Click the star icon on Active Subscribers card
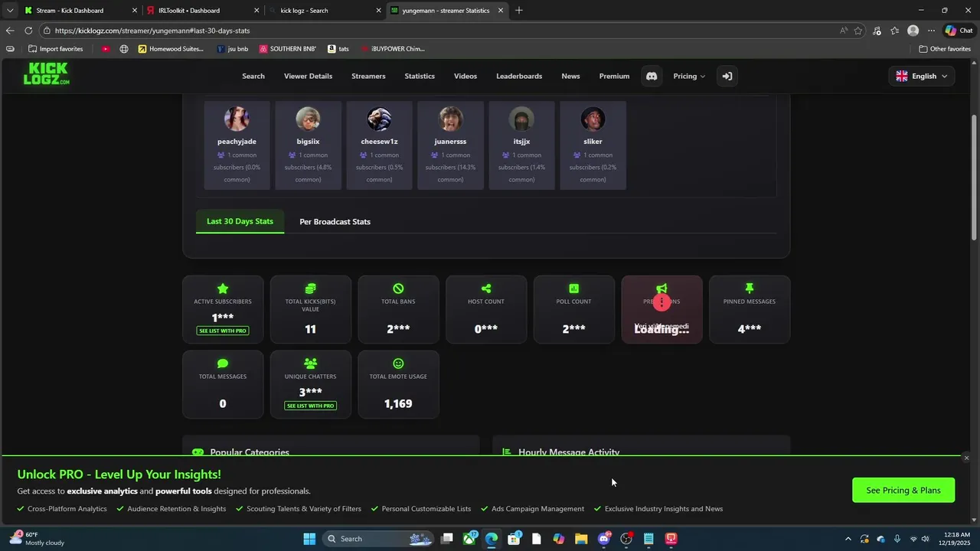980x551 pixels. (223, 289)
